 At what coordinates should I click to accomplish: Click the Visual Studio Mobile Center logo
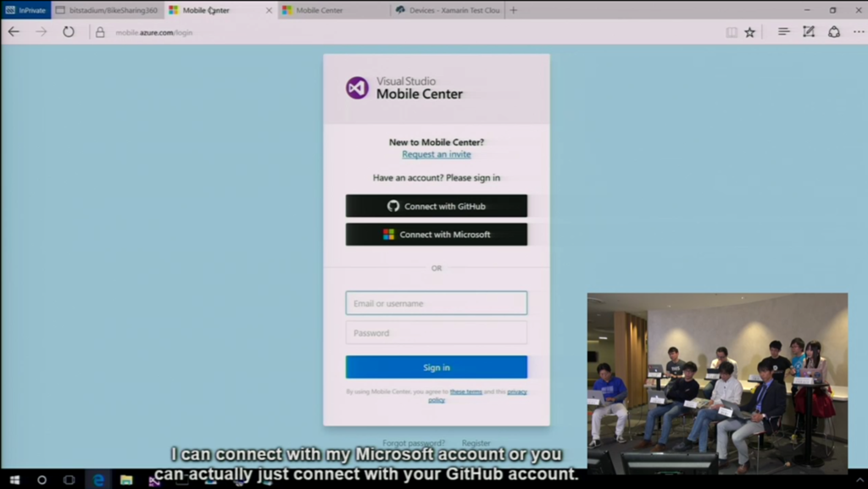[404, 88]
